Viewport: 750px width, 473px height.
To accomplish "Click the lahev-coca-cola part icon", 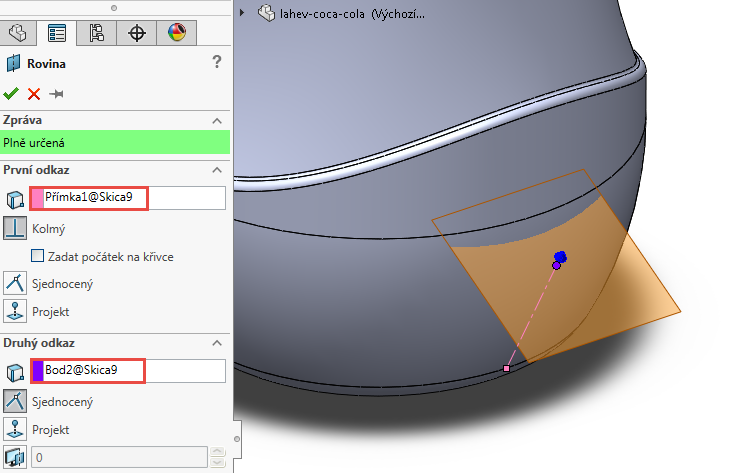I will point(266,13).
